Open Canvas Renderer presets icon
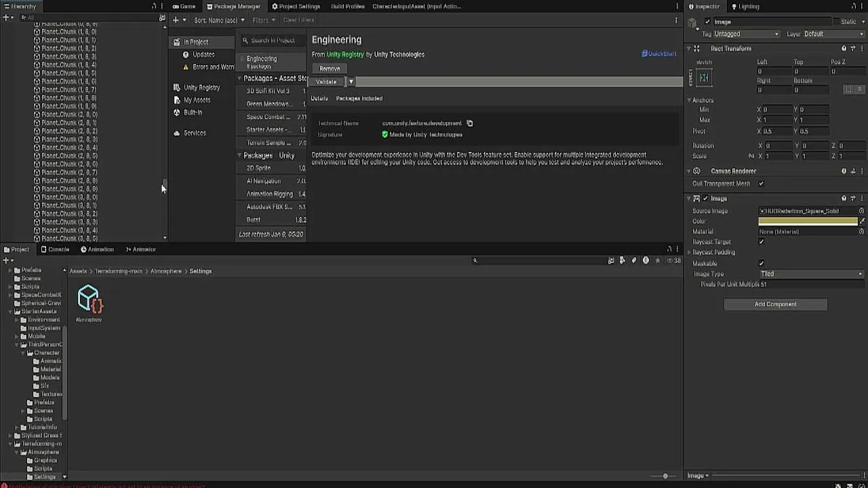 [854, 171]
